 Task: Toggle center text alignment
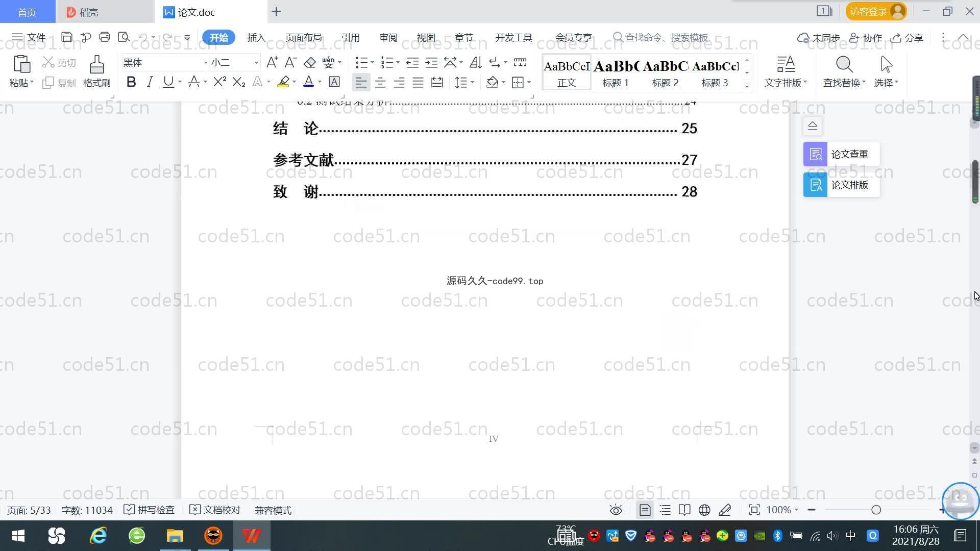pos(380,82)
